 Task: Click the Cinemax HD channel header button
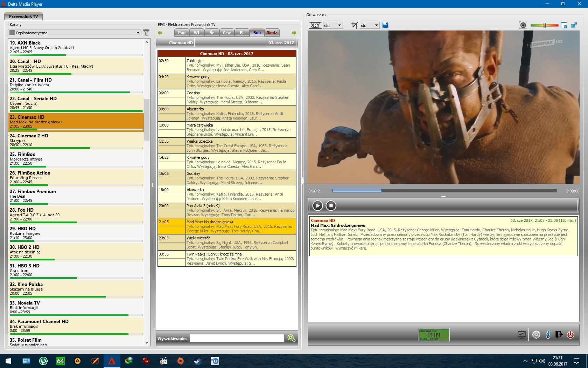(176, 43)
